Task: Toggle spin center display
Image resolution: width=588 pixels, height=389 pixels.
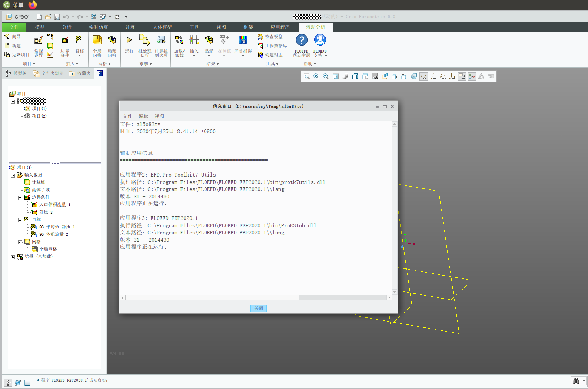Action: click(472, 76)
